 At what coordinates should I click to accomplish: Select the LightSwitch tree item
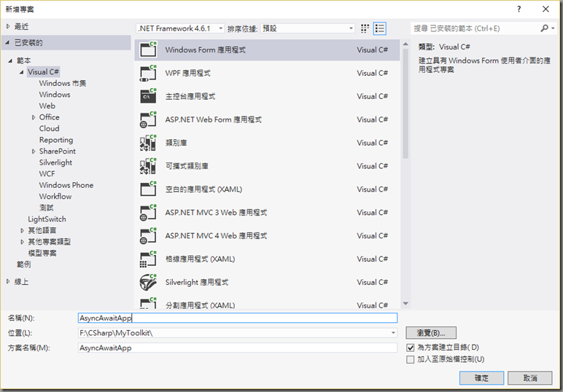click(47, 219)
